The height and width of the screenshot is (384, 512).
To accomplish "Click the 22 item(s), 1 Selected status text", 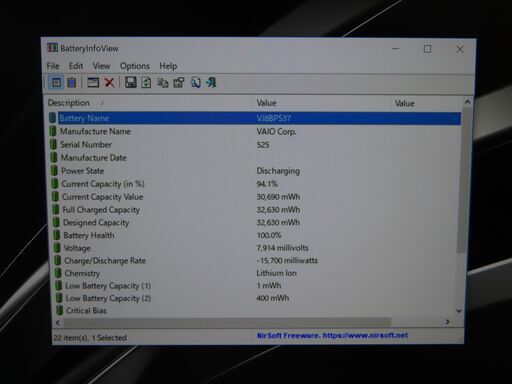I will click(90, 338).
